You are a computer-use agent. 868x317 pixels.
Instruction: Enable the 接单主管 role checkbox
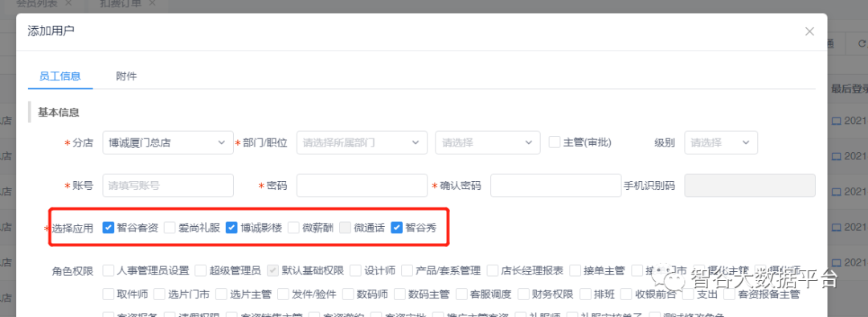click(575, 270)
